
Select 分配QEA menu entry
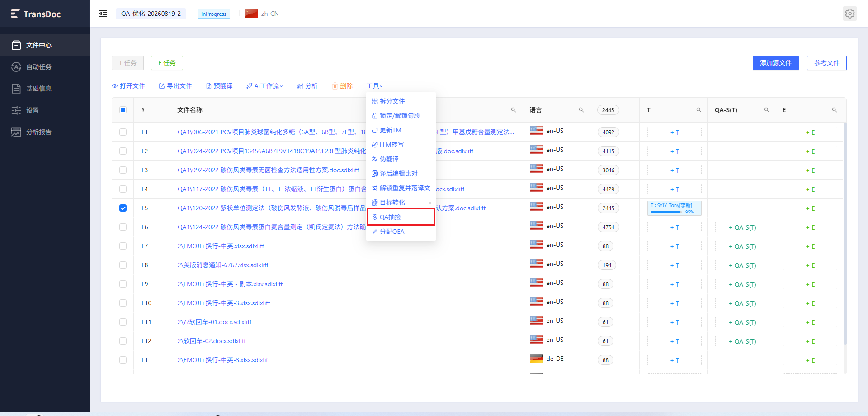tap(401, 232)
